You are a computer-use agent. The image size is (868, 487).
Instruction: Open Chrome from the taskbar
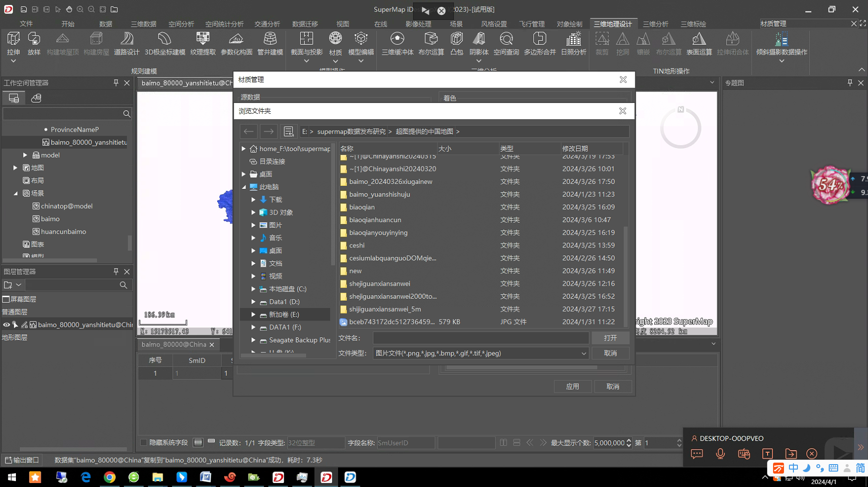coord(109,477)
